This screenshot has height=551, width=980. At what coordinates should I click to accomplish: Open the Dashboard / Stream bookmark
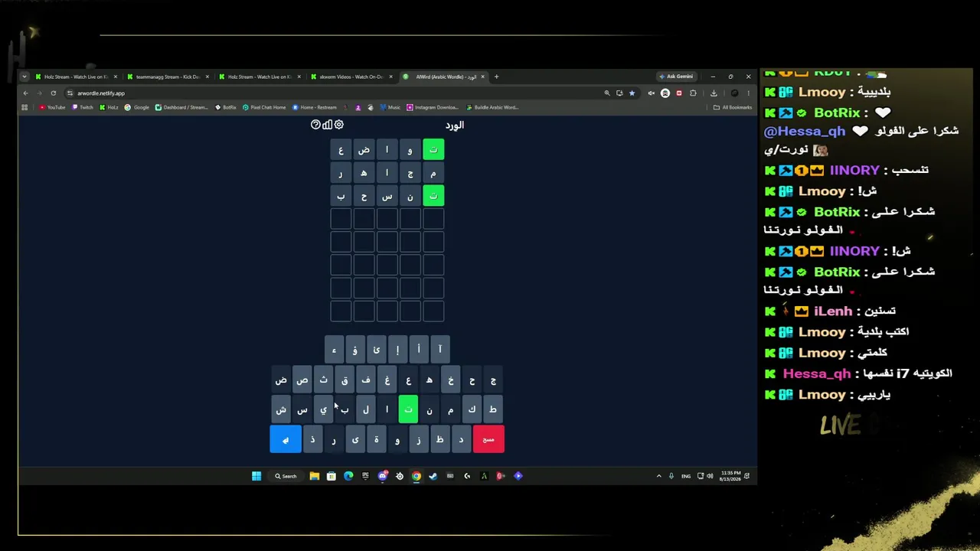(x=181, y=107)
